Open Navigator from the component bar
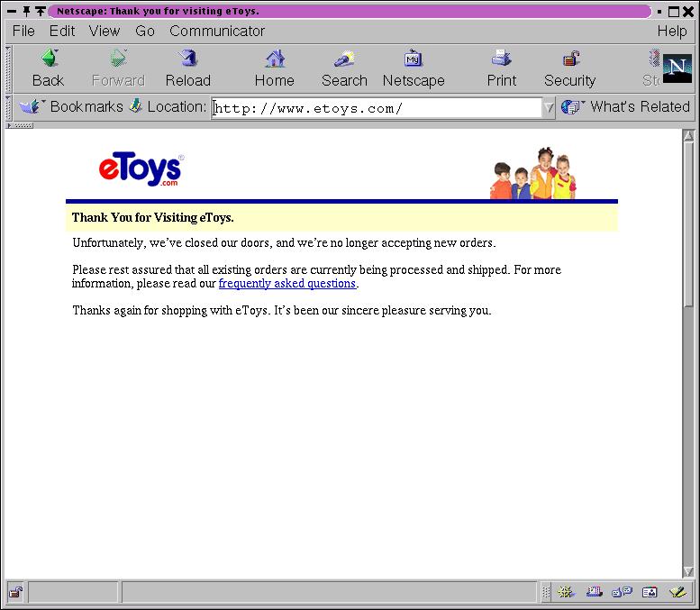This screenshot has width=700, height=610. click(566, 592)
